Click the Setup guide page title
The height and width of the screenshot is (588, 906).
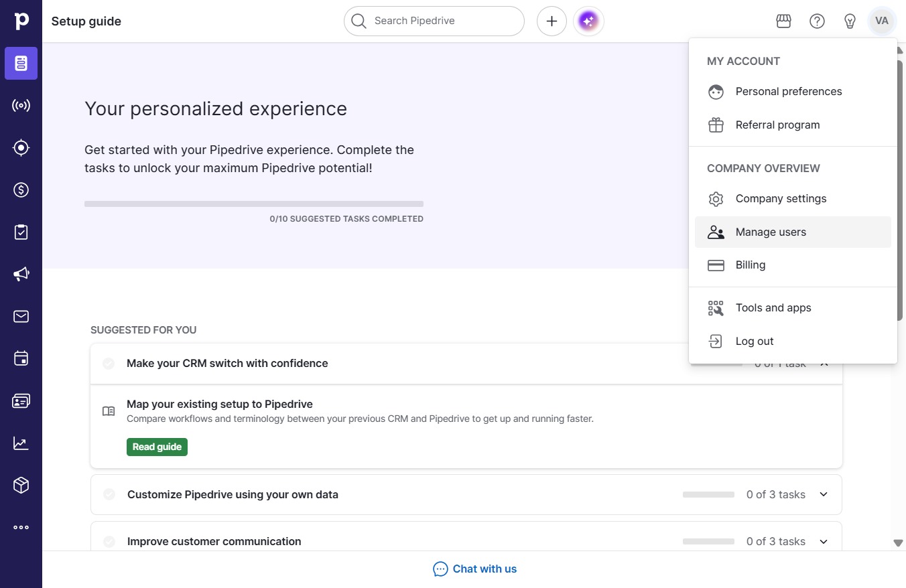pos(86,21)
